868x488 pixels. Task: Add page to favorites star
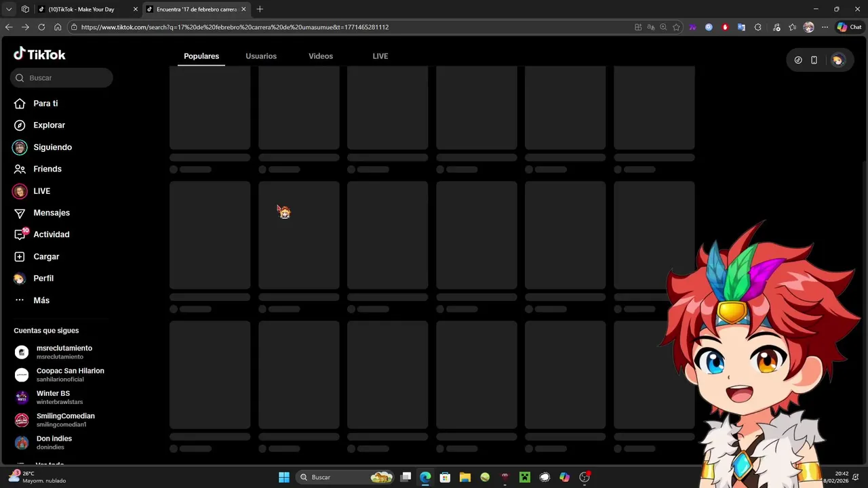coord(676,27)
